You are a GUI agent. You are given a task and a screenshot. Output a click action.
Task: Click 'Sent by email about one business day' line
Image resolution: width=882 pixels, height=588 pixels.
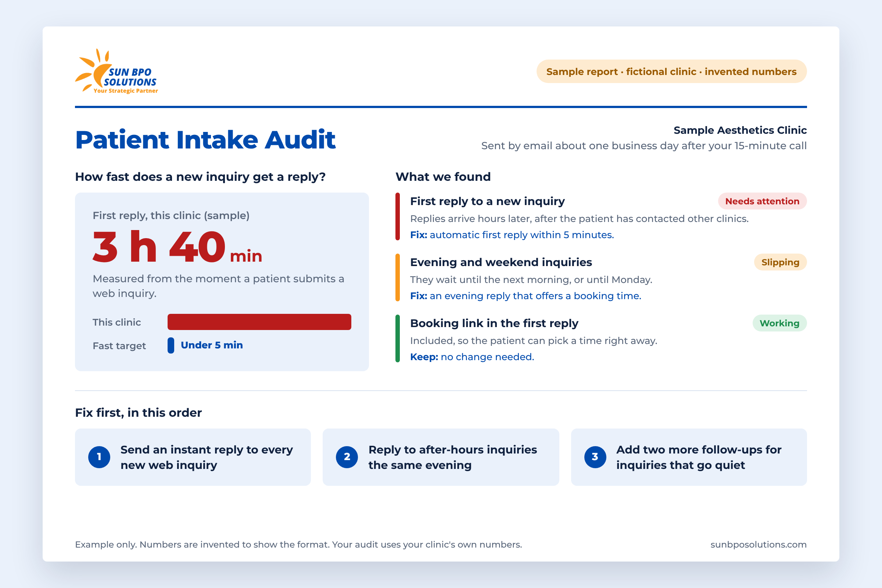click(644, 146)
